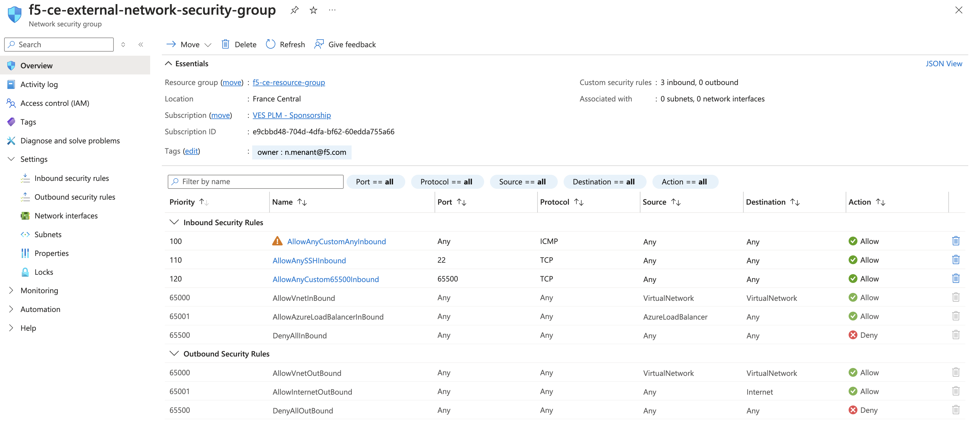Viewport: 980px width, 431px height.
Task: Click warning icon next to AllowAnyCustomAnyInbound
Action: click(x=277, y=241)
